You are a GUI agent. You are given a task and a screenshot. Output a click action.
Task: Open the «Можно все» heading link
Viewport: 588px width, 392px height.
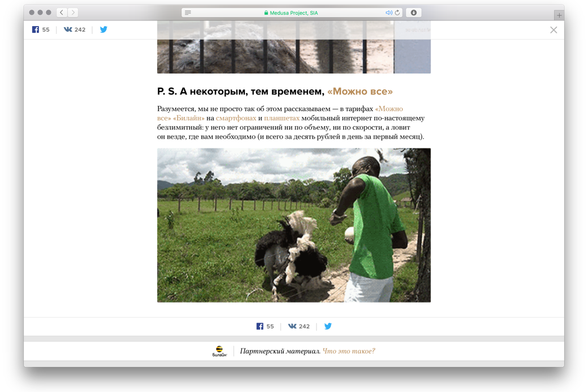point(360,92)
